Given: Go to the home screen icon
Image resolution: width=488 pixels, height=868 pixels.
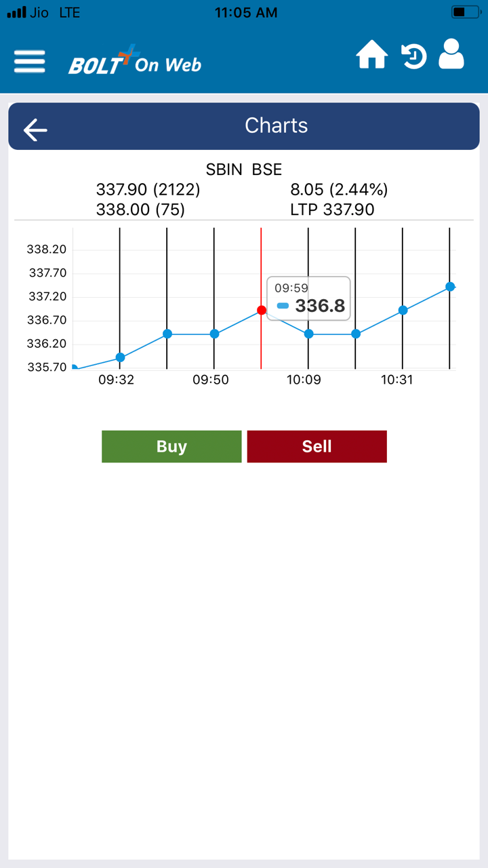Looking at the screenshot, I should click(372, 55).
